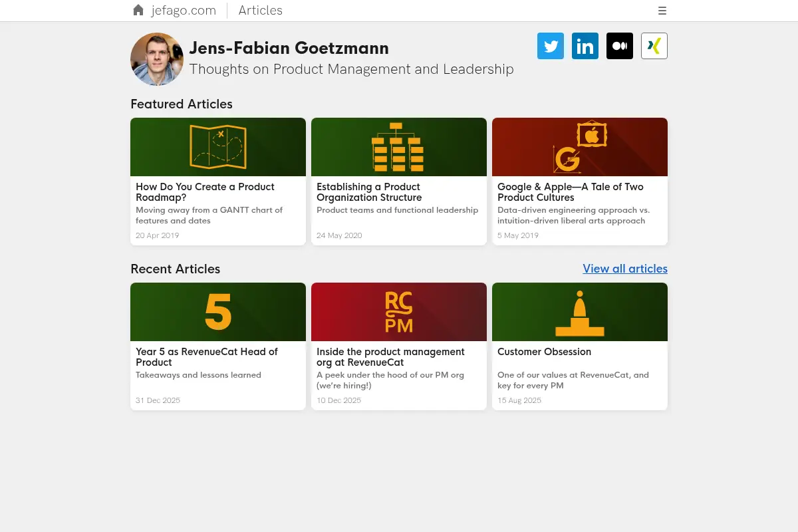Viewport: 798px width, 532px height.
Task: Click the date 15 Aug 2025
Action: point(519,400)
